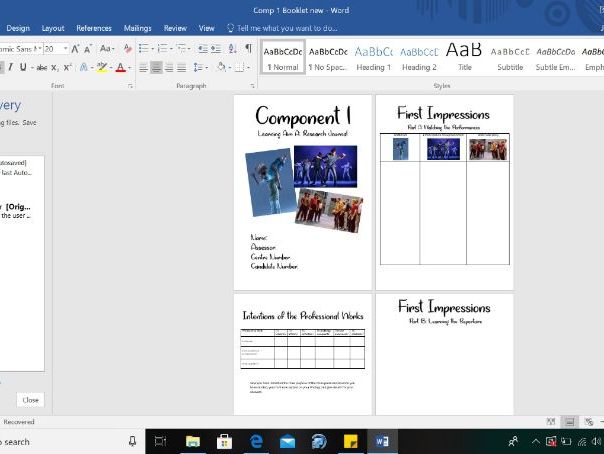The height and width of the screenshot is (454, 604).
Task: Open the Mail app from the taskbar
Action: [287, 441]
